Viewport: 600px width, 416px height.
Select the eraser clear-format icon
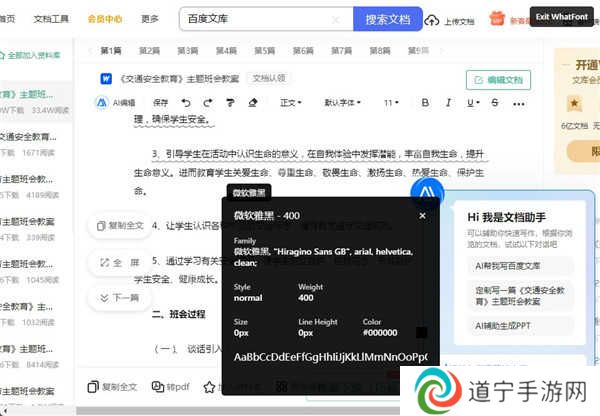coord(253,103)
